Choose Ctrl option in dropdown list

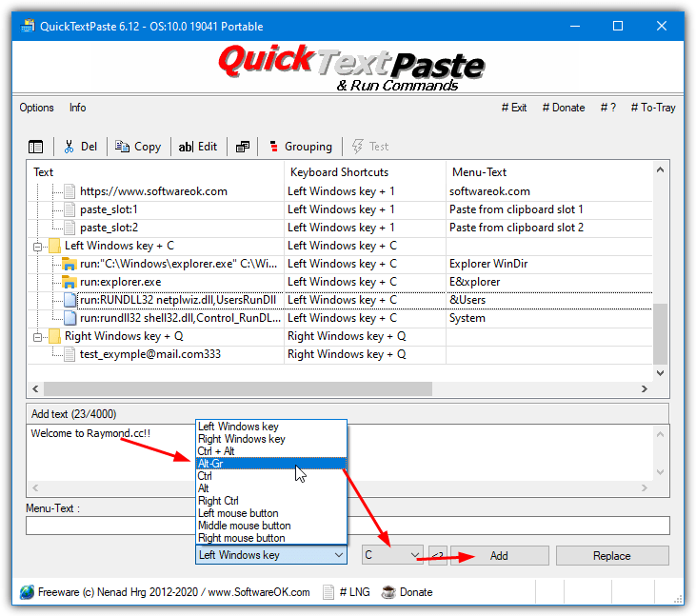tap(271, 476)
